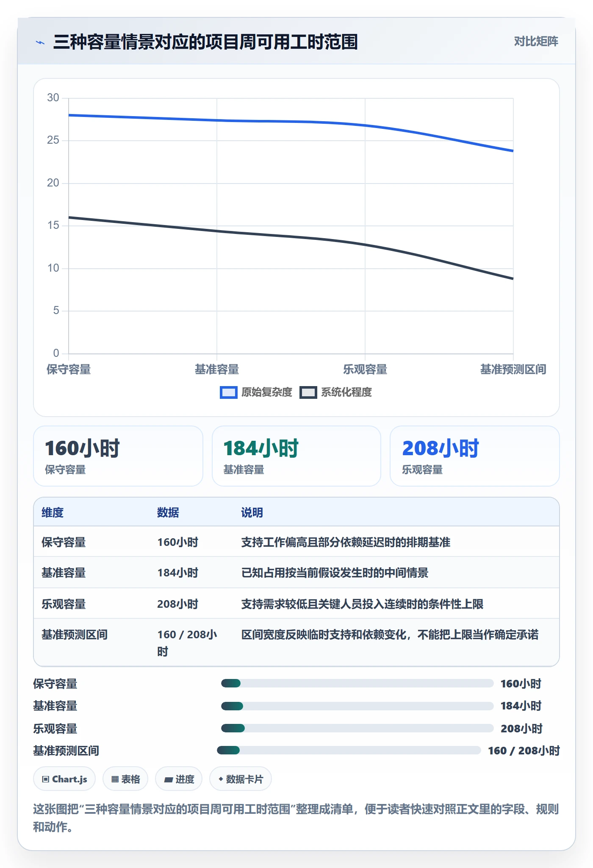593x868 pixels.
Task: Select the 160小时 保守容量 data card
Action: click(118, 456)
